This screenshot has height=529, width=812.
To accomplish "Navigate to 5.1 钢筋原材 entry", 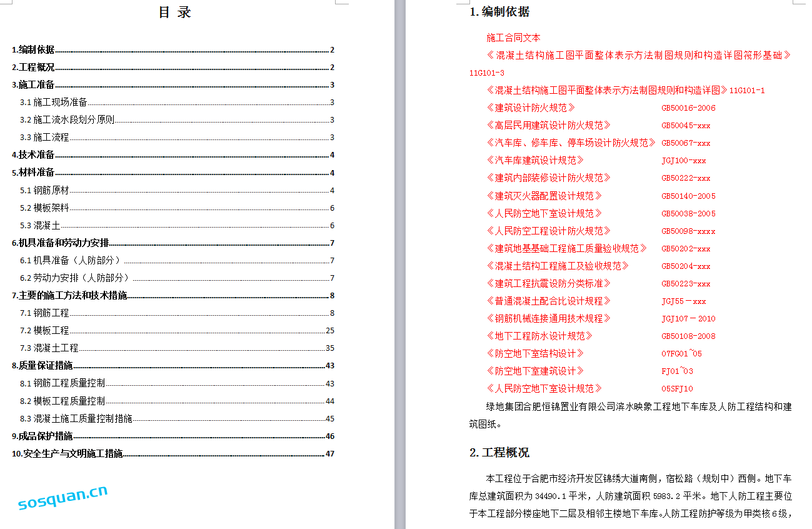I will click(x=44, y=191).
